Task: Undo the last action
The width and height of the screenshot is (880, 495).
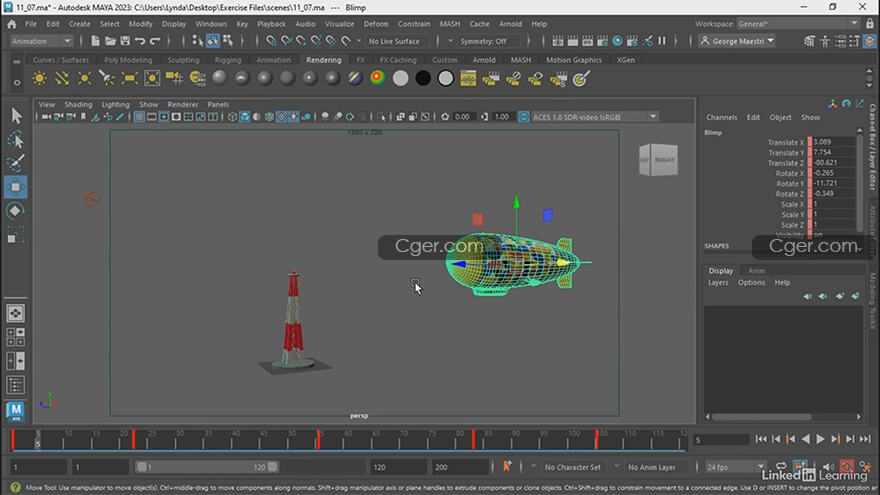Action: click(x=140, y=41)
